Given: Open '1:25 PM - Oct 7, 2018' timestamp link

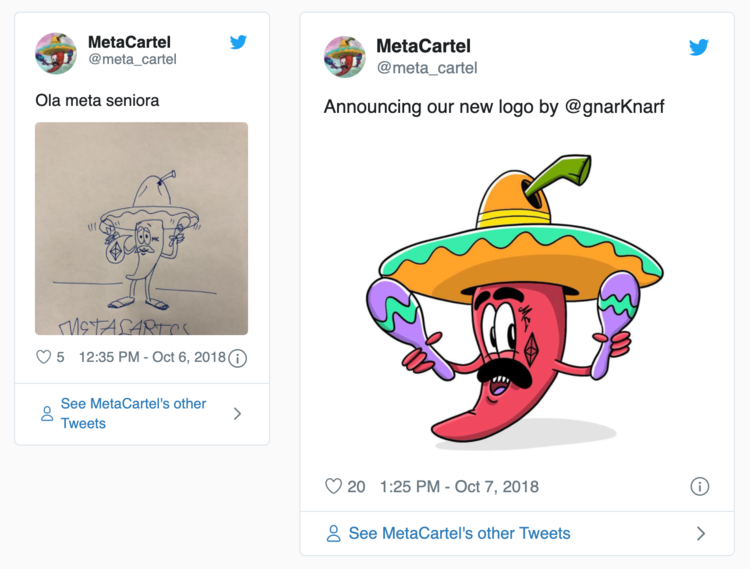Looking at the screenshot, I should coord(459,487).
